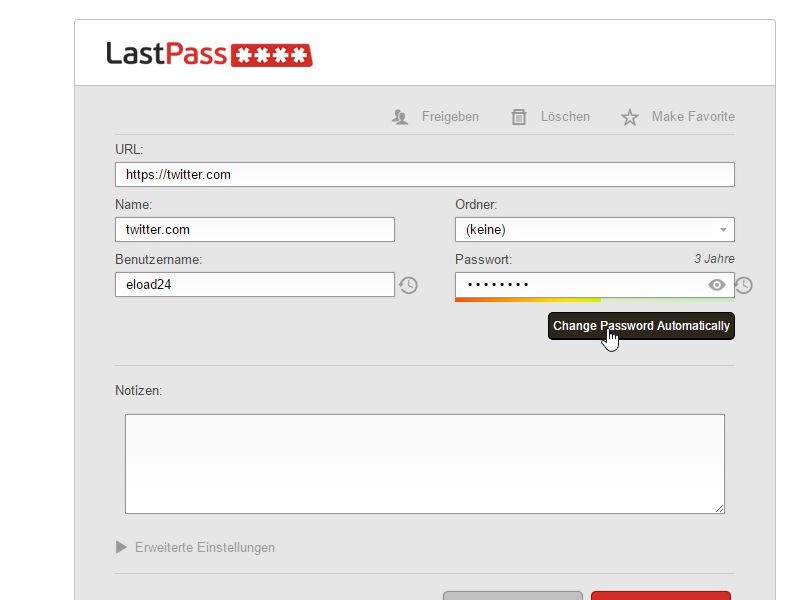Click the 'Notizen:' label

(x=139, y=391)
